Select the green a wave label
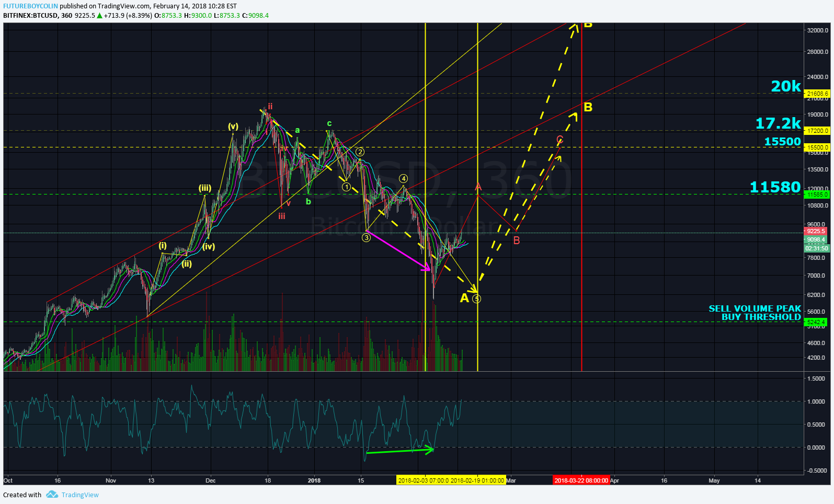Screen dimensions: 834x504 [298, 131]
